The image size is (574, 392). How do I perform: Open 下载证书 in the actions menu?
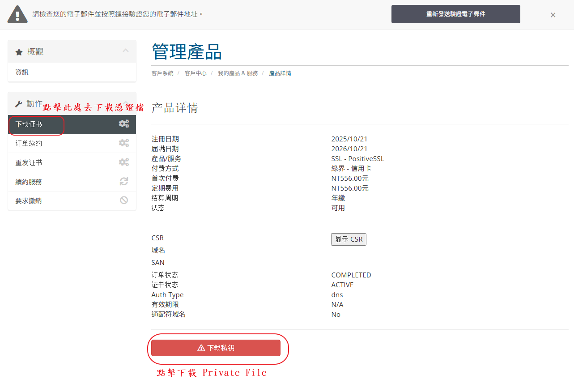29,124
